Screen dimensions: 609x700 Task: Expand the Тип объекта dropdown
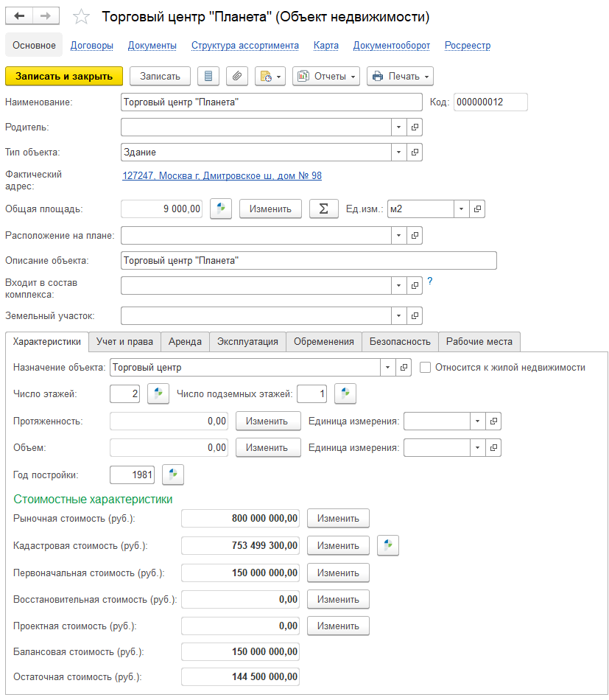(x=398, y=153)
